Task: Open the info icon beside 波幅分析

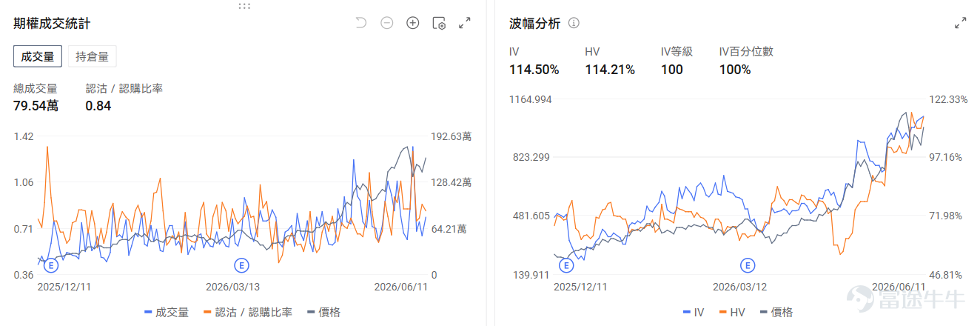Action: (x=574, y=23)
